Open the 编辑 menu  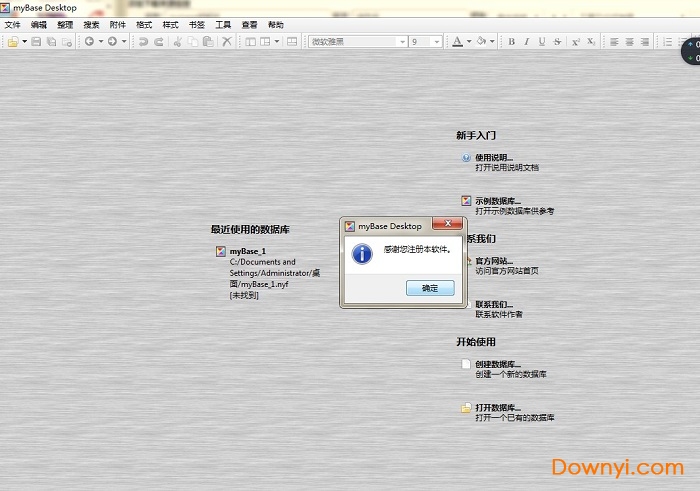coord(39,25)
